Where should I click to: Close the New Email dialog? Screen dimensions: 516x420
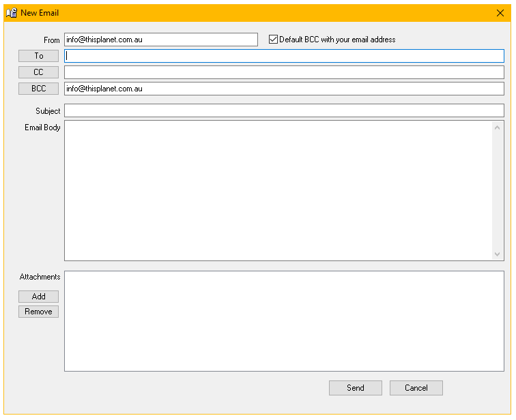(500, 13)
